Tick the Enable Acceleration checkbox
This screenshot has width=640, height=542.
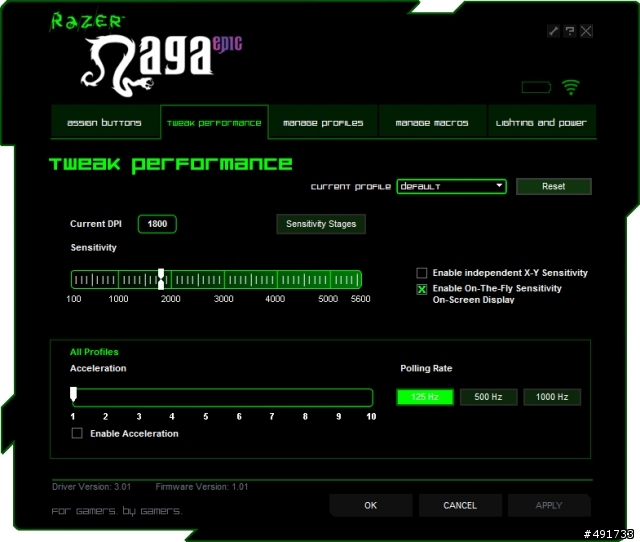(77, 433)
